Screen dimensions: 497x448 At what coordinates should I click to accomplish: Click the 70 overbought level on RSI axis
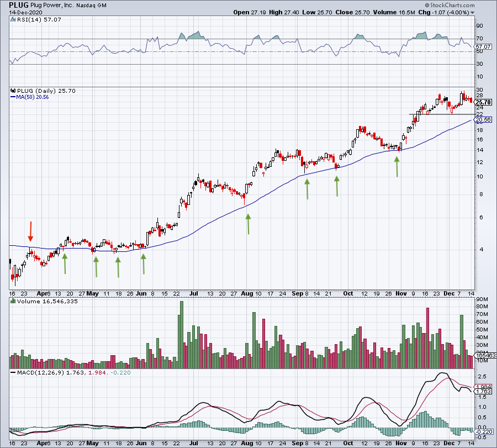(479, 39)
